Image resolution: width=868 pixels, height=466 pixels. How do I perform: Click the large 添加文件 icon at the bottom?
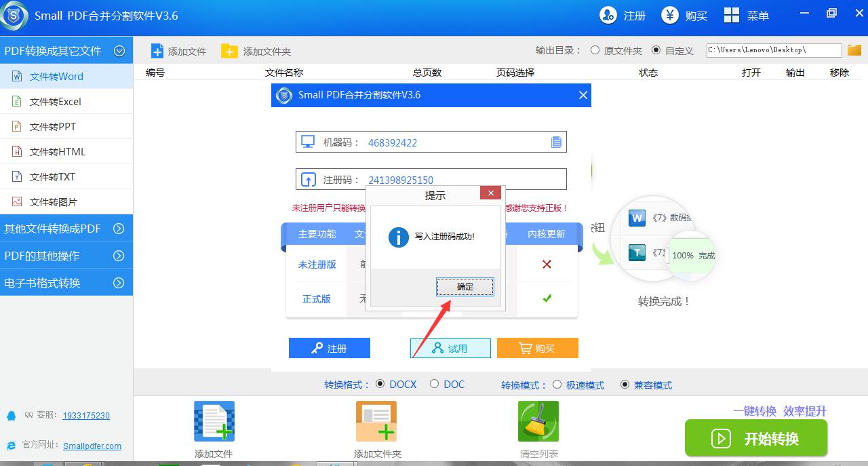point(214,421)
